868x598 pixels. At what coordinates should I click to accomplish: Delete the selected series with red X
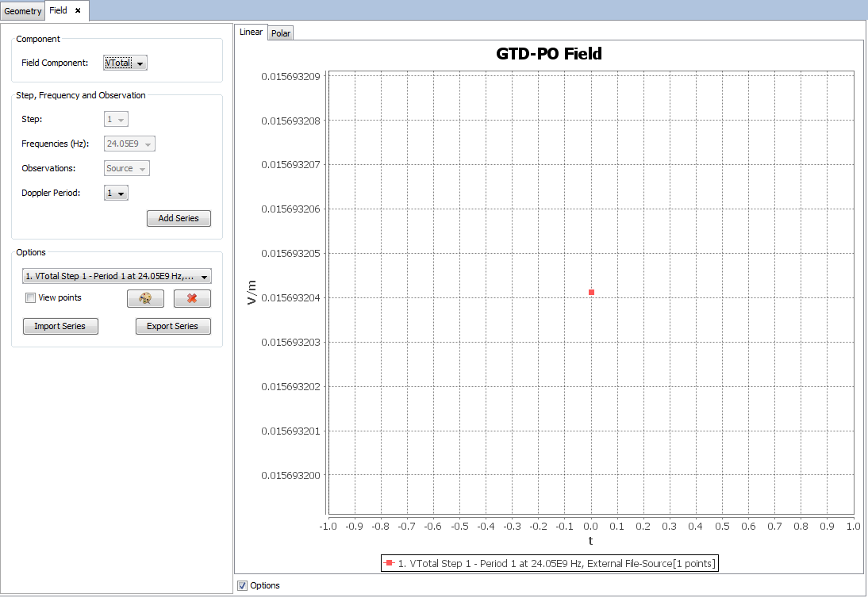coord(192,298)
